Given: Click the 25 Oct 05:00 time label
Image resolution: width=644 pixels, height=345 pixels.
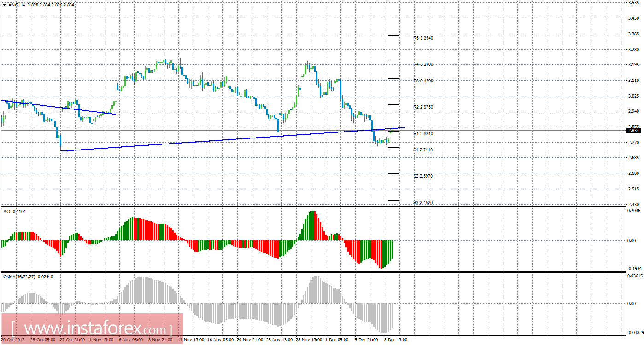Looking at the screenshot, I should 42,340.
